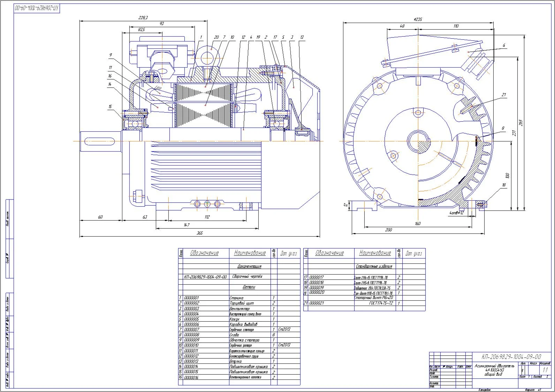The width and height of the screenshot is (555, 392).
Task: Select the 1:1 scale cell
Action: (545, 370)
